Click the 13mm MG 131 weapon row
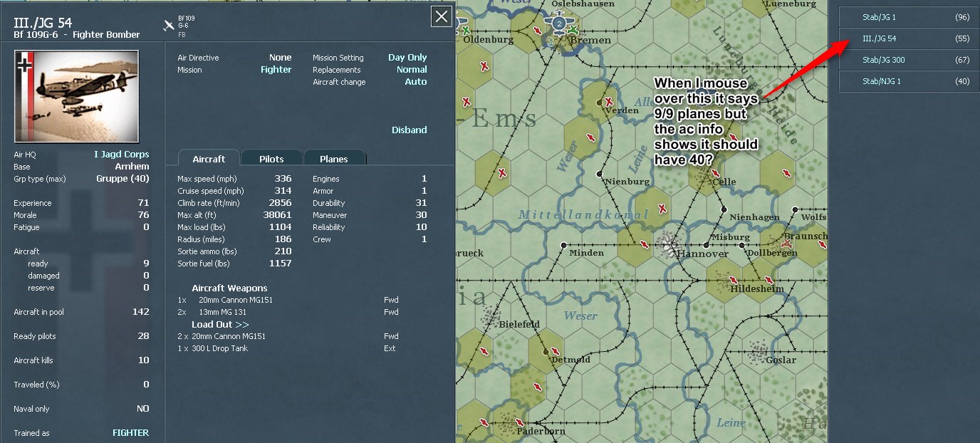980x443 pixels. (288, 312)
